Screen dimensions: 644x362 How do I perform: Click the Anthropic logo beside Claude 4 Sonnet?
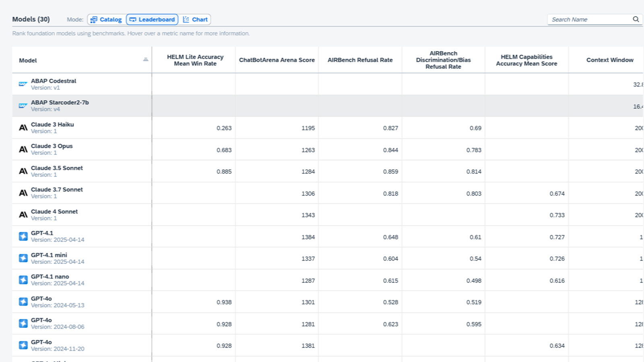(23, 215)
